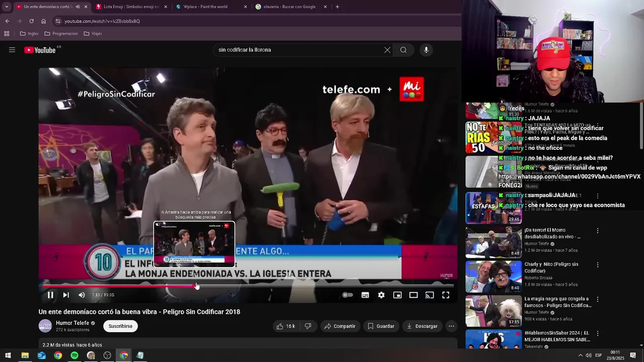Open the YouTube hamburger guide menu

(12, 50)
